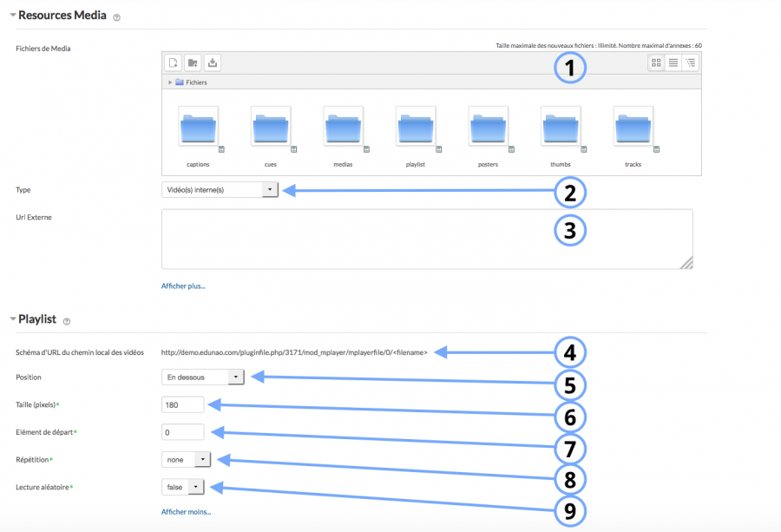Open the captions folder
Image resolution: width=781 pixels, height=532 pixels.
[x=197, y=128]
